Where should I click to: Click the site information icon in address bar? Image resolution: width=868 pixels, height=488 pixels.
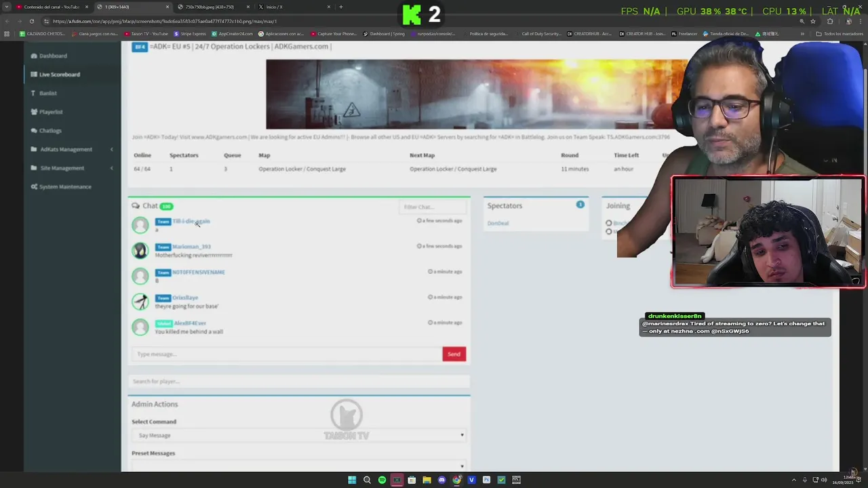46,21
